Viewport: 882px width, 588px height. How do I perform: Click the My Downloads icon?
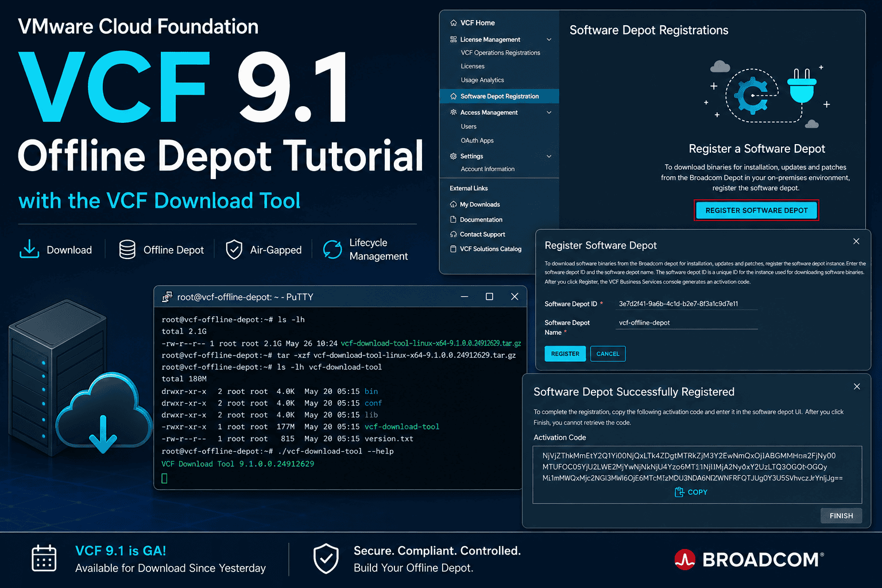(x=454, y=204)
